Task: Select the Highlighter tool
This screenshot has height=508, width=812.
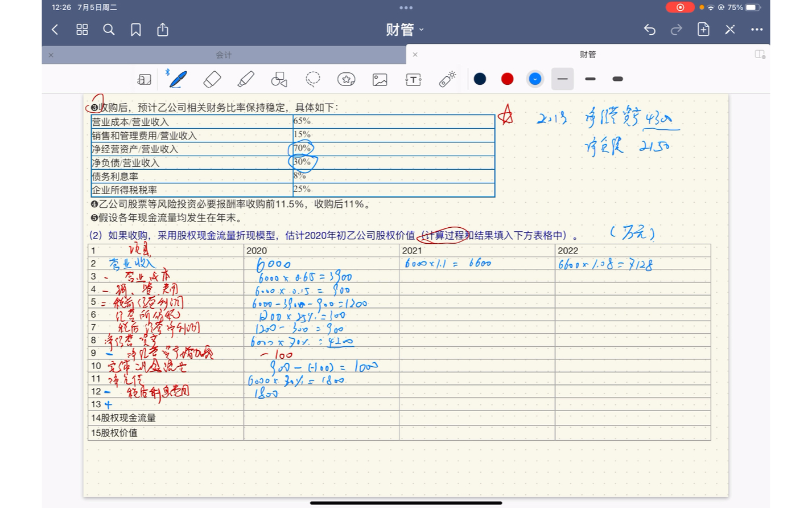Action: (x=246, y=79)
